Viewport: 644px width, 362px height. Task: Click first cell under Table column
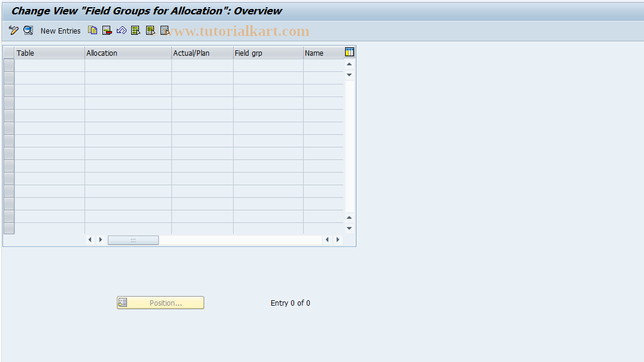point(50,65)
